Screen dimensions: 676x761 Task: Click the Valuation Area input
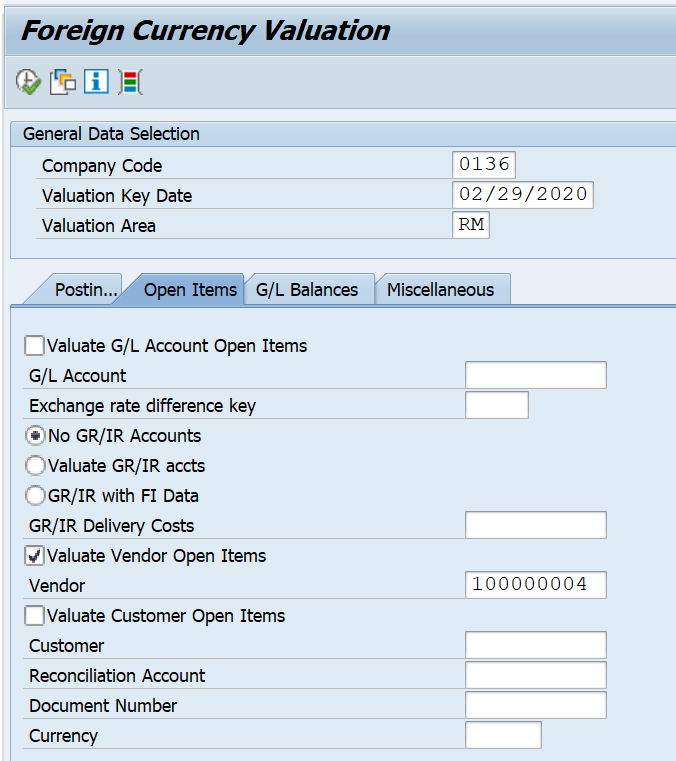pos(471,225)
